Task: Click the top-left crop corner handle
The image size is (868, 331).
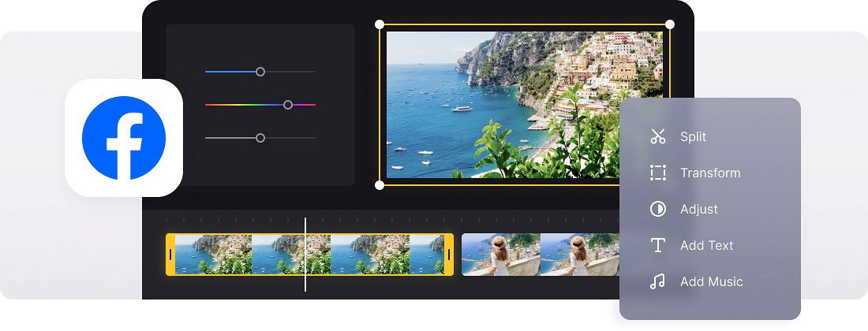Action: coord(380,24)
